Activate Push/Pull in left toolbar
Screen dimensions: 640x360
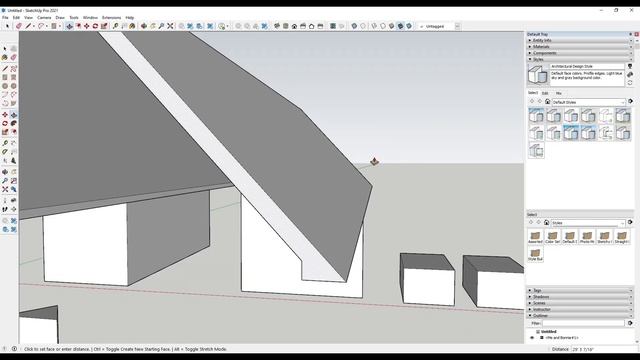[13, 115]
